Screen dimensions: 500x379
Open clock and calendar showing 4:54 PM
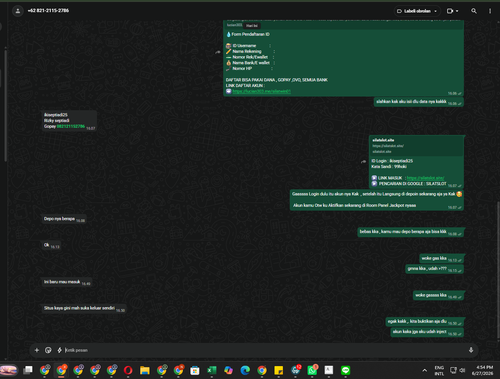[x=482, y=370]
